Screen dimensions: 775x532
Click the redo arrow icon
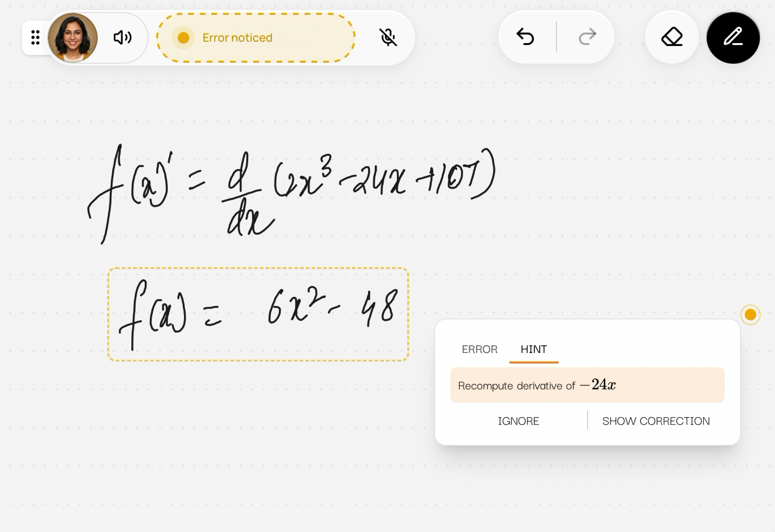[x=587, y=37]
